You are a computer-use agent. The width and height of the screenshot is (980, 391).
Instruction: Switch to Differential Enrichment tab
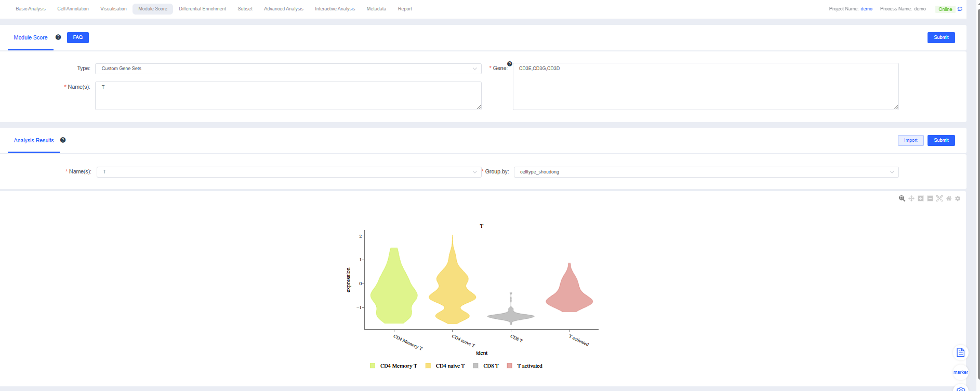[202, 9]
